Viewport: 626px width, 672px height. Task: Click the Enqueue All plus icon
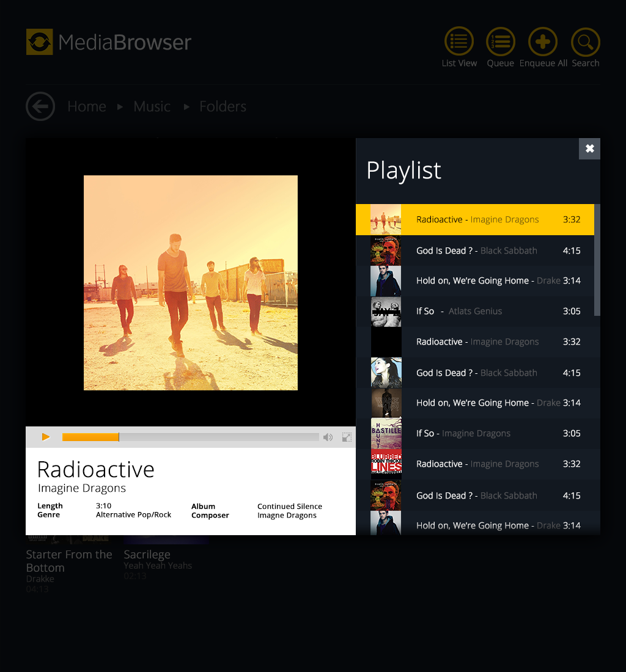[x=543, y=42]
